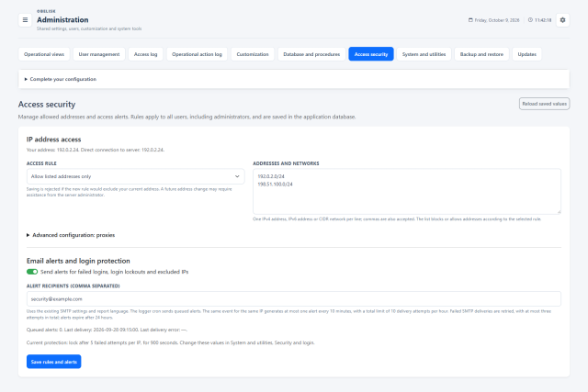
Task: Open the hamburger navigation menu
Action: [25, 20]
